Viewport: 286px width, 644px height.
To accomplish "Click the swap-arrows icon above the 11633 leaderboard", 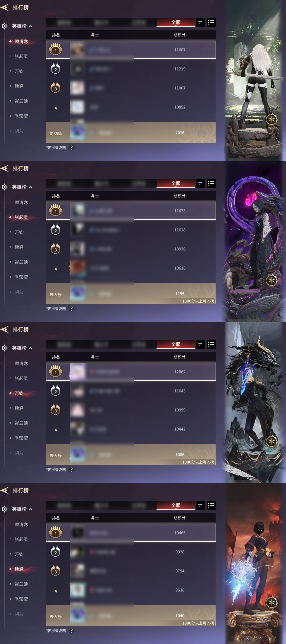I will tap(200, 184).
